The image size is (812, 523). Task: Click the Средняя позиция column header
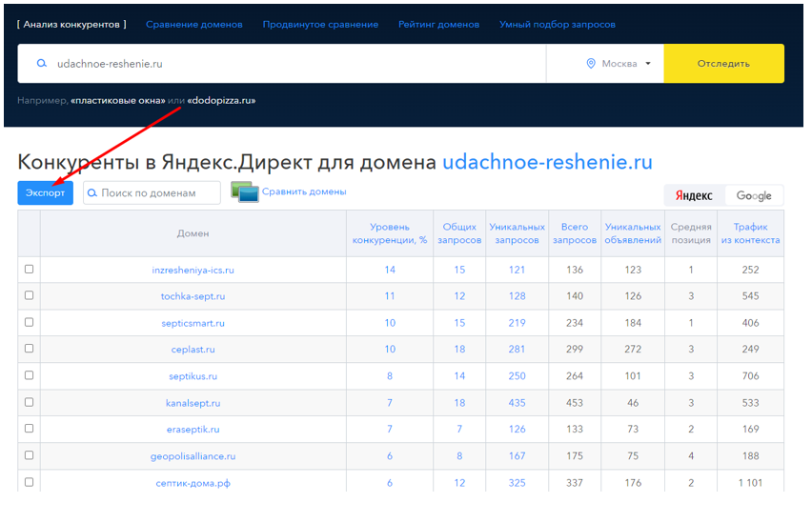pos(691,233)
